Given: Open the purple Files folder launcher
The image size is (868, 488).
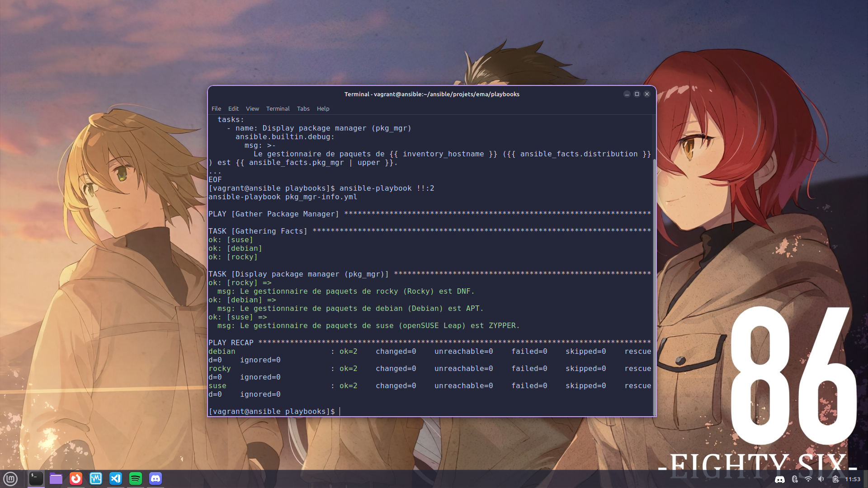Looking at the screenshot, I should click(56, 479).
